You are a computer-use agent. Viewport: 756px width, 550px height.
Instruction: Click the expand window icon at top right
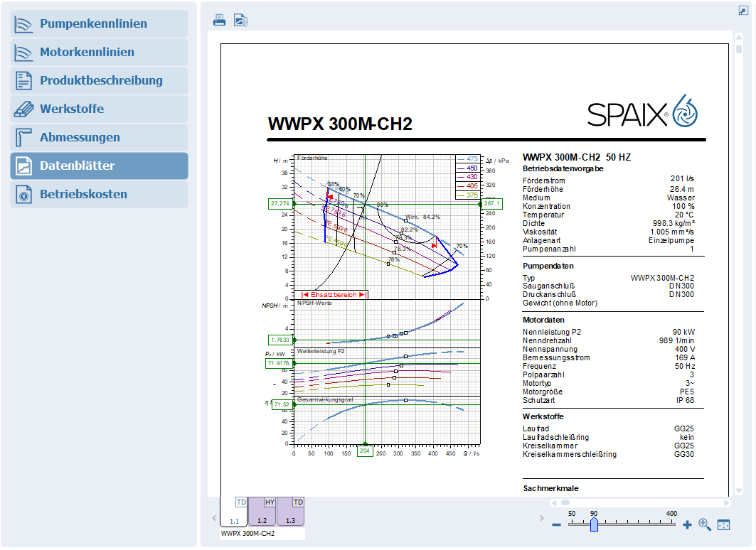pyautogui.click(x=743, y=11)
